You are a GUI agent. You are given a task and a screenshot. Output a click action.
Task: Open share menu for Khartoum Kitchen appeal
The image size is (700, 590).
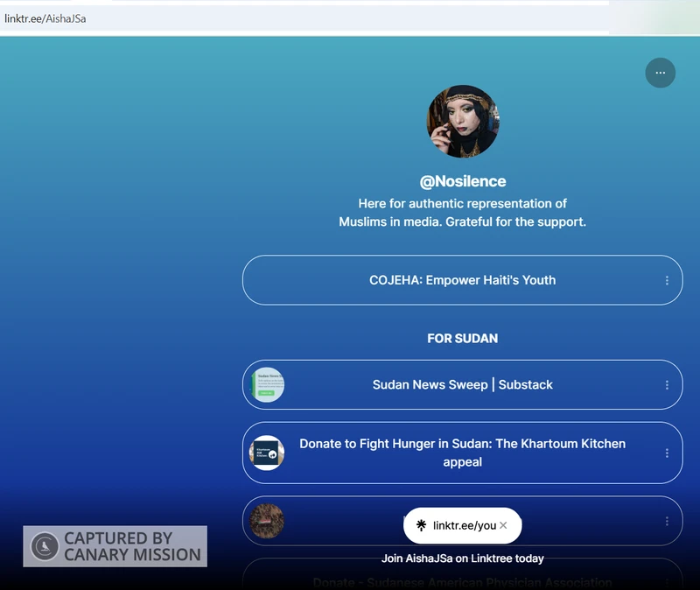click(x=667, y=453)
